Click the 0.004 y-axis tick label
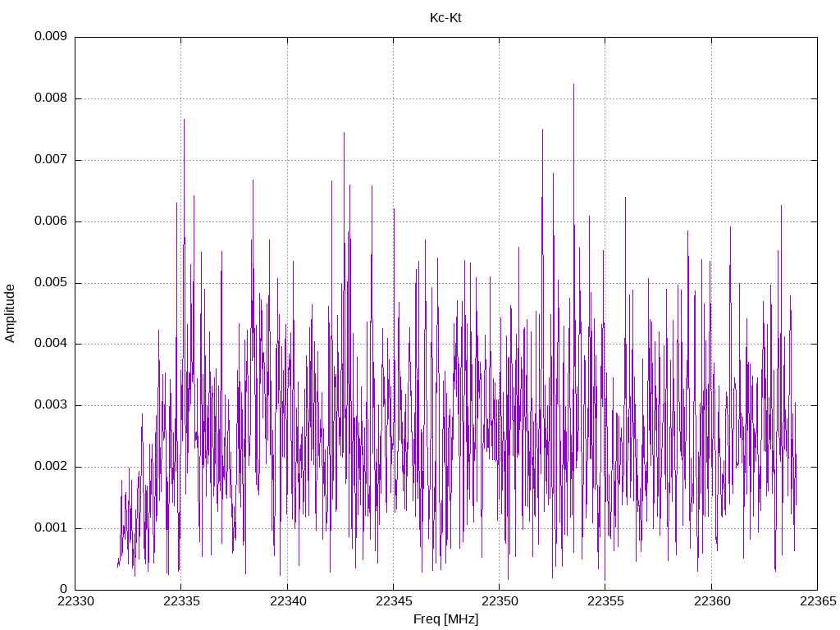The height and width of the screenshot is (630, 840). (x=51, y=343)
